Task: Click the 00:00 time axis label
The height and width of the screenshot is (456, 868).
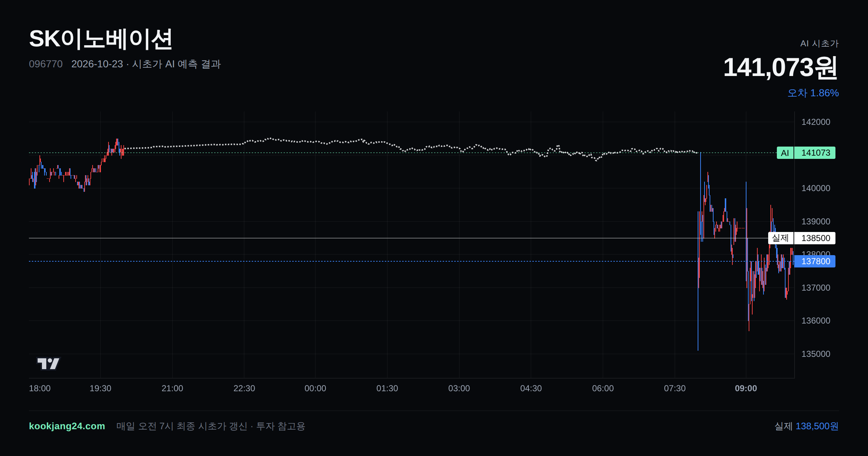Action: pos(315,388)
